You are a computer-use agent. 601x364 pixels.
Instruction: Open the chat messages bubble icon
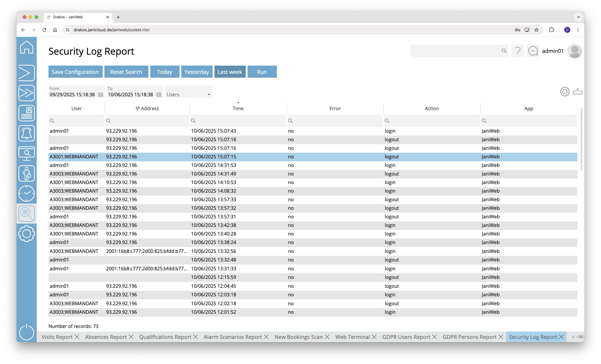[533, 51]
